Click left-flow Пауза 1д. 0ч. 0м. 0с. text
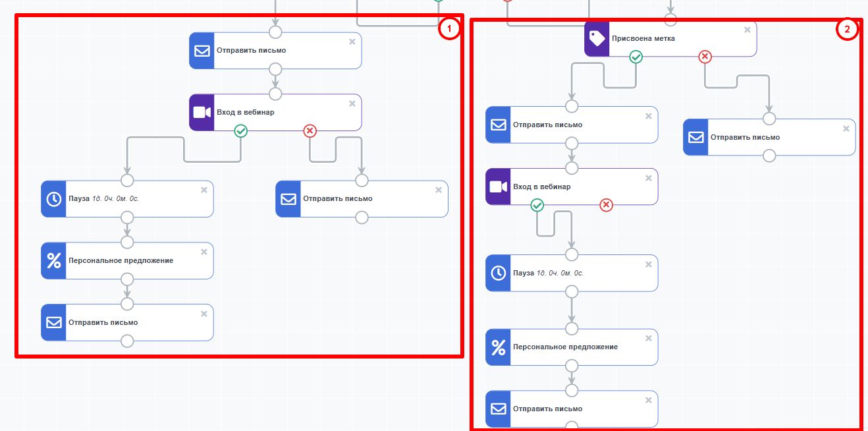The width and height of the screenshot is (868, 431). (104, 198)
